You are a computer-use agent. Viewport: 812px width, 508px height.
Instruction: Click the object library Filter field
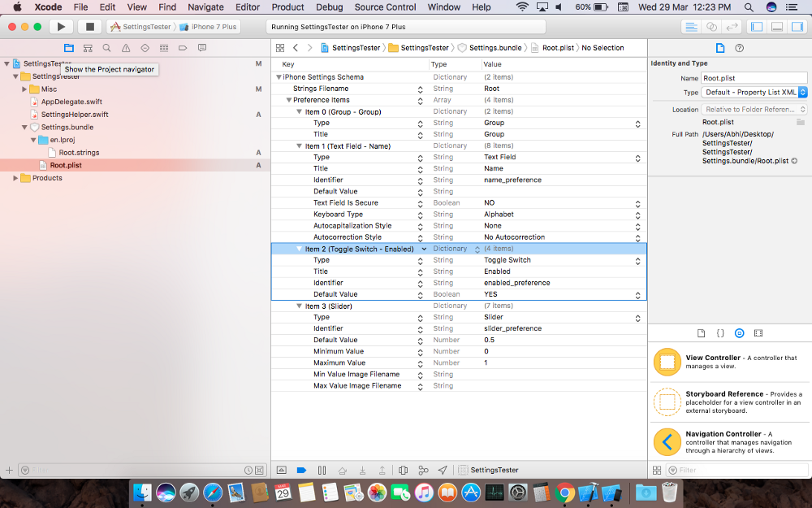[x=737, y=470]
